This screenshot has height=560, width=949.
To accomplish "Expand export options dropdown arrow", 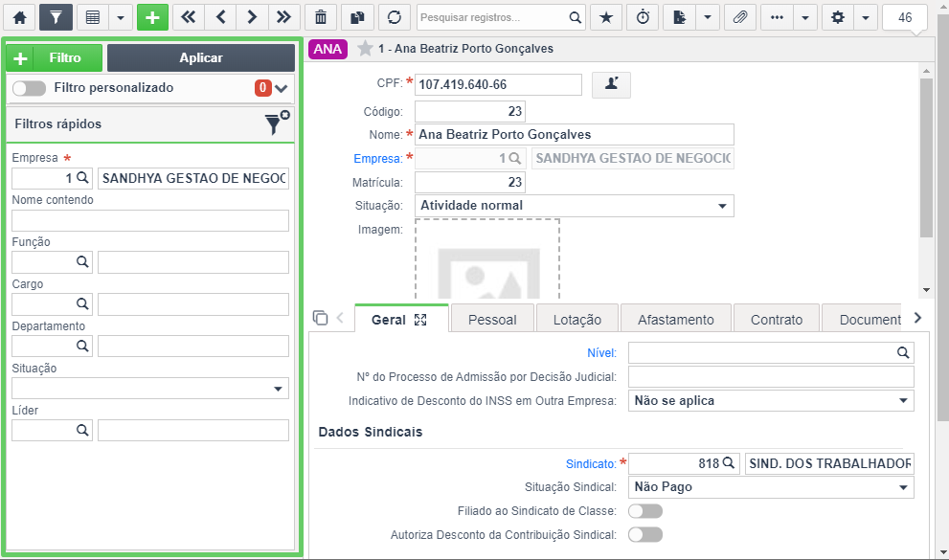I will pyautogui.click(x=708, y=17).
